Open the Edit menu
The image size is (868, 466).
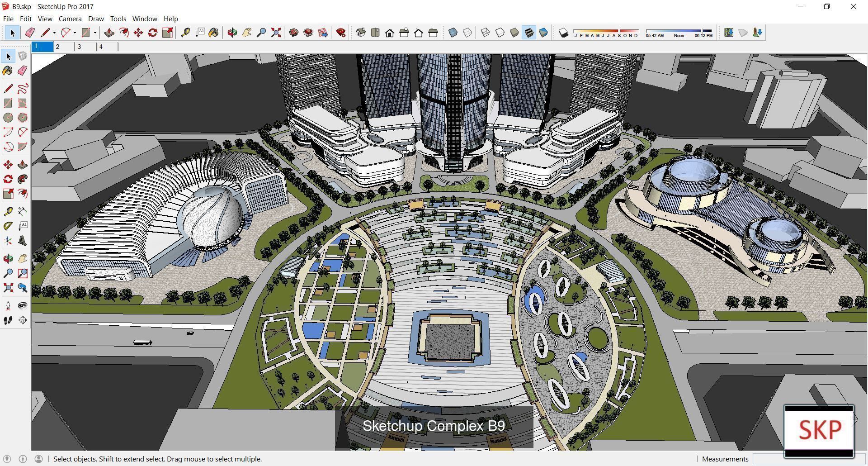point(26,19)
